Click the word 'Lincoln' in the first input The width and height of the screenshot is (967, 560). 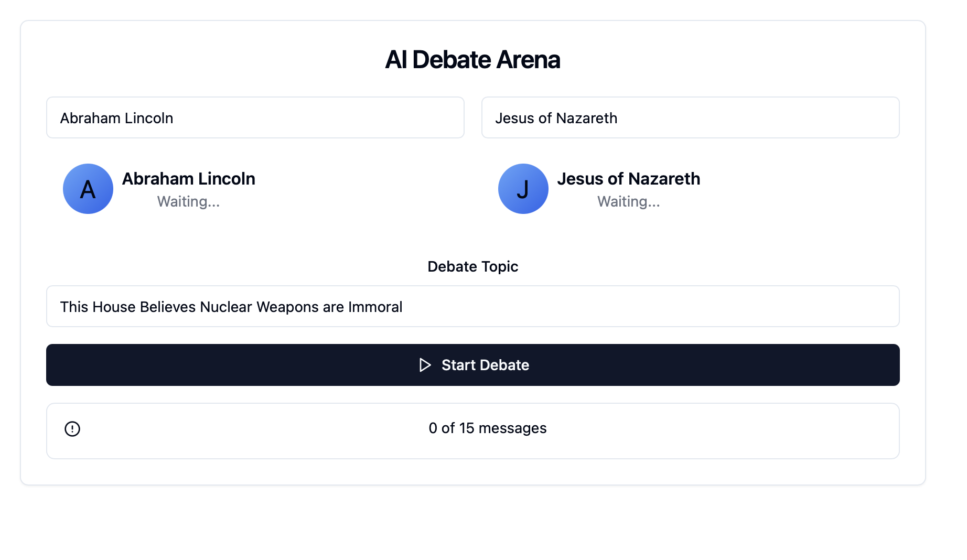(149, 118)
